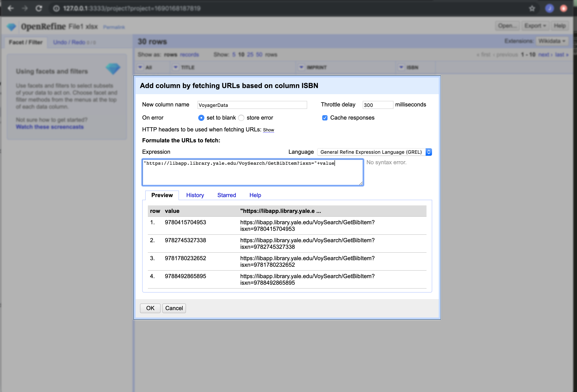Toggle the Cache responses checkbox
This screenshot has height=392, width=577.
325,118
